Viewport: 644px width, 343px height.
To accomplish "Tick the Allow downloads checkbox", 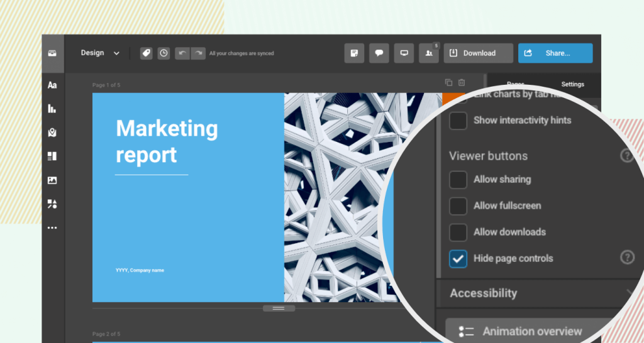I will 458,232.
